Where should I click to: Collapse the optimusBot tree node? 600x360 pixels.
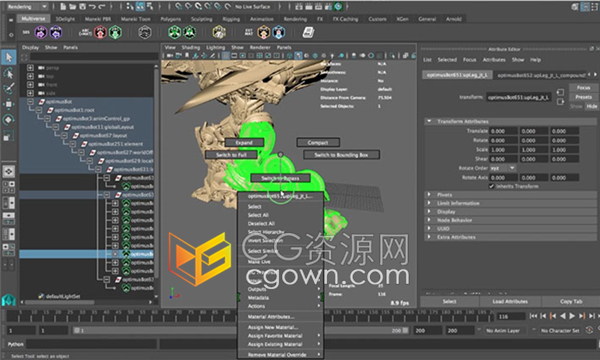point(30,102)
